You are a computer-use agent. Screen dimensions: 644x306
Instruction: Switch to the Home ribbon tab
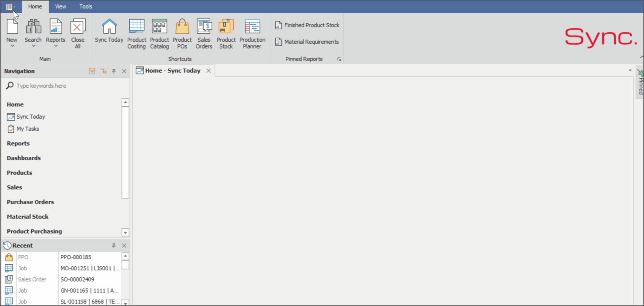[x=35, y=6]
